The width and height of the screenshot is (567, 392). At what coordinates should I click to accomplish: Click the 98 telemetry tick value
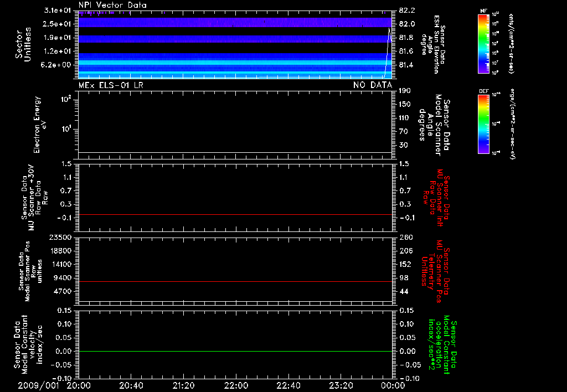pyautogui.click(x=404, y=278)
